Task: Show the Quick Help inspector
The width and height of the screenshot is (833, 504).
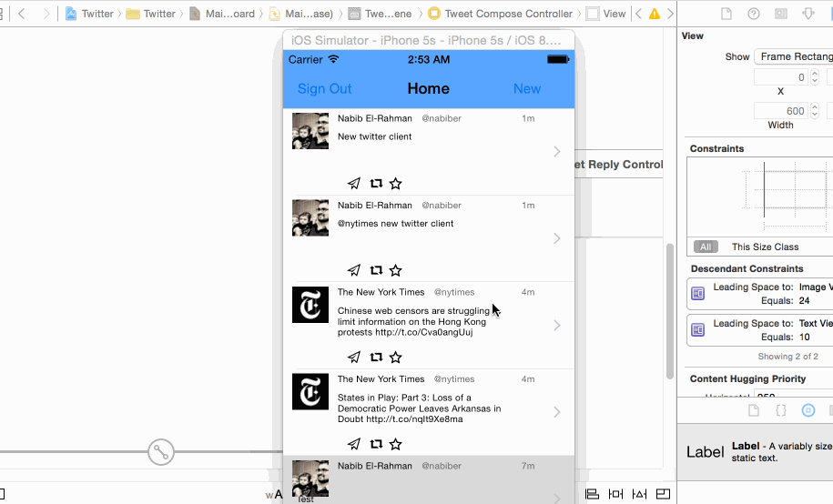Action: 753,14
